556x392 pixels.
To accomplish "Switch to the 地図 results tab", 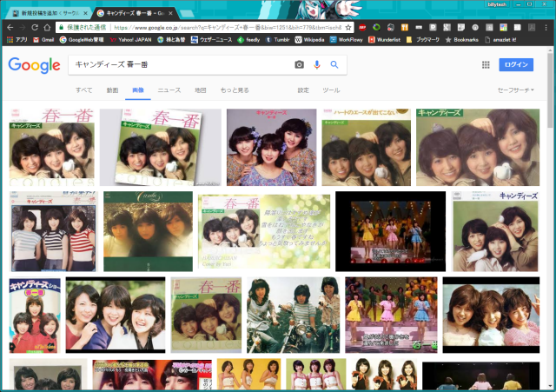I will [x=201, y=90].
